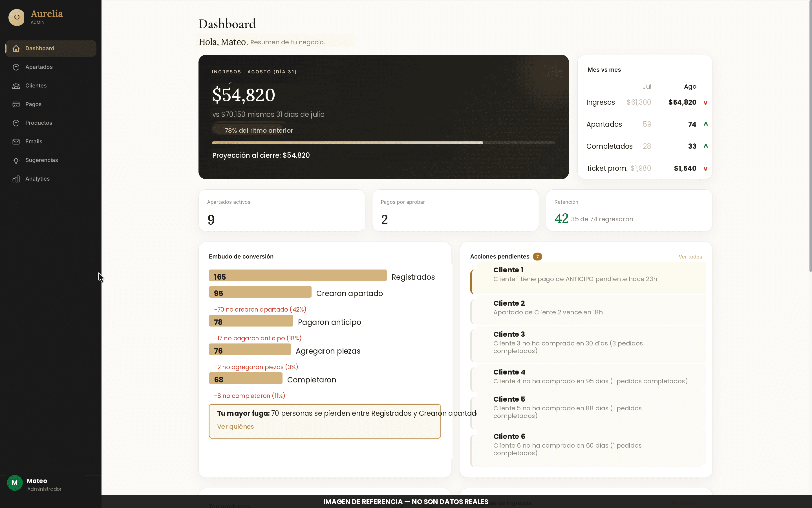Click the green up arrow beside Apartados

click(706, 124)
